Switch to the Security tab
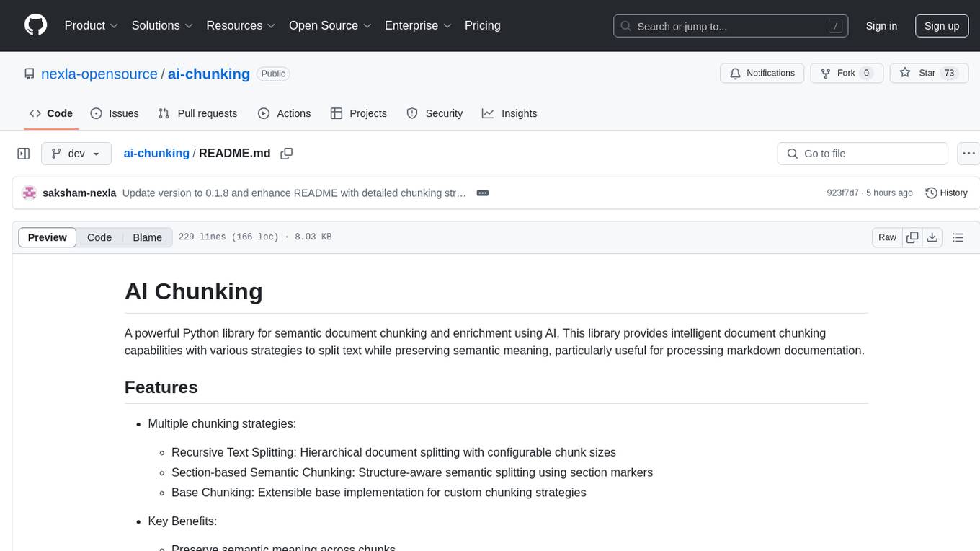The image size is (980, 551). click(435, 113)
